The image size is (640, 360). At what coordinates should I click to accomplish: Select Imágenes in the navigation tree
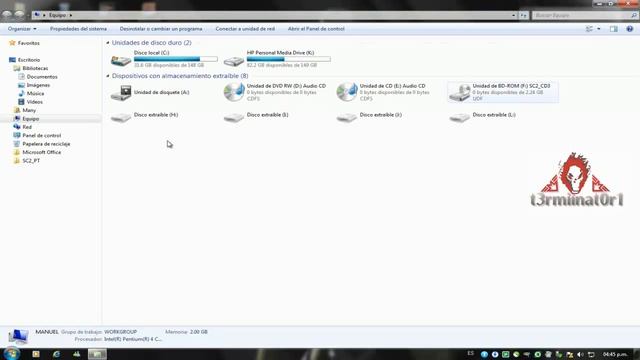coord(38,85)
